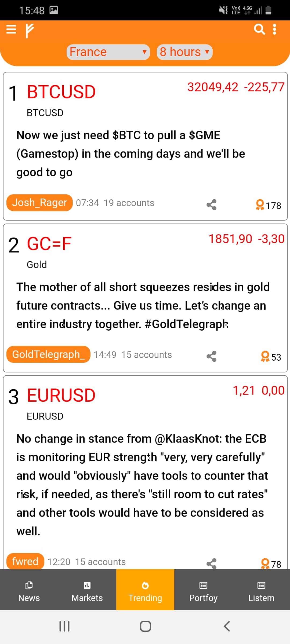
Task: Share the BTCUSD post
Action: coord(212,205)
